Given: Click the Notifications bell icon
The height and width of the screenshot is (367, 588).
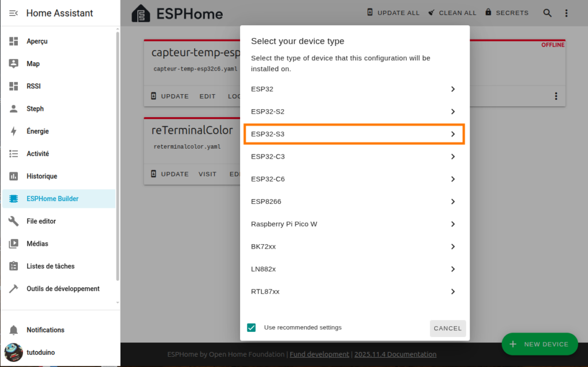Looking at the screenshot, I should 14,330.
